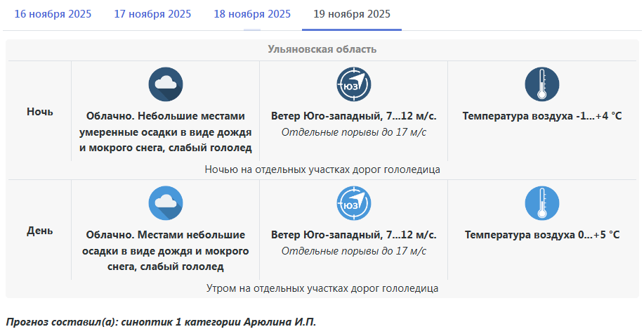Click the Ночью на отдельных участках дорог note
The image size is (644, 334).
coord(322,169)
